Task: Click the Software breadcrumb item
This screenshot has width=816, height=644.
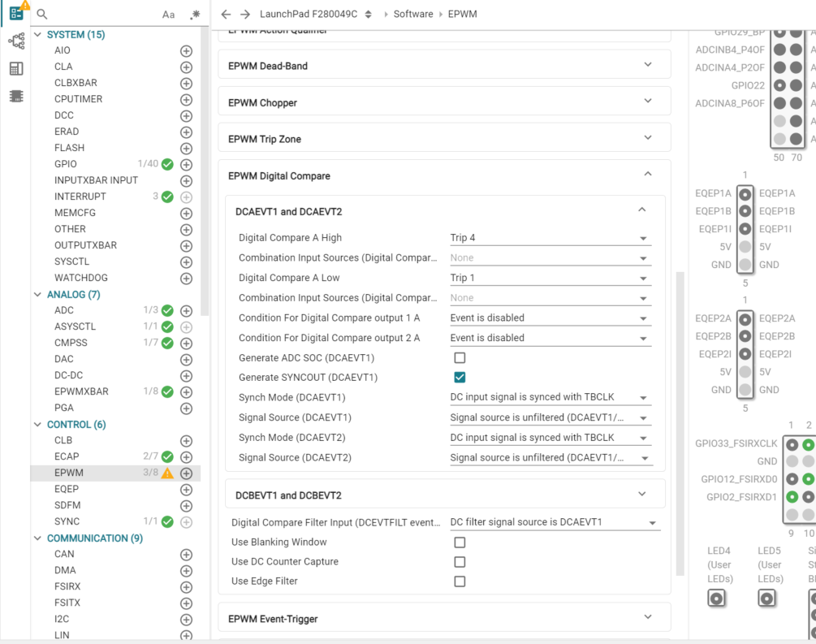Action: 413,15
